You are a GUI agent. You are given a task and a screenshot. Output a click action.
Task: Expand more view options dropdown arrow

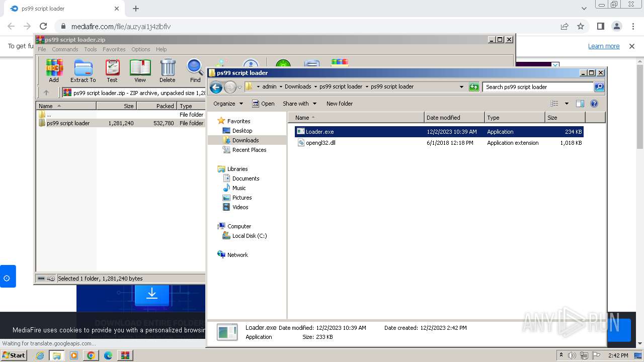coord(567,104)
